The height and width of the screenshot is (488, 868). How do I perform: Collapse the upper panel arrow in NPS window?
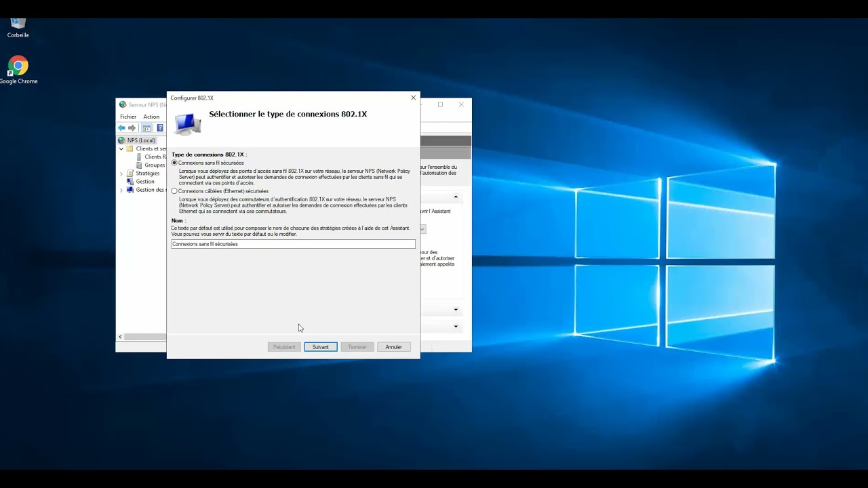(x=456, y=197)
